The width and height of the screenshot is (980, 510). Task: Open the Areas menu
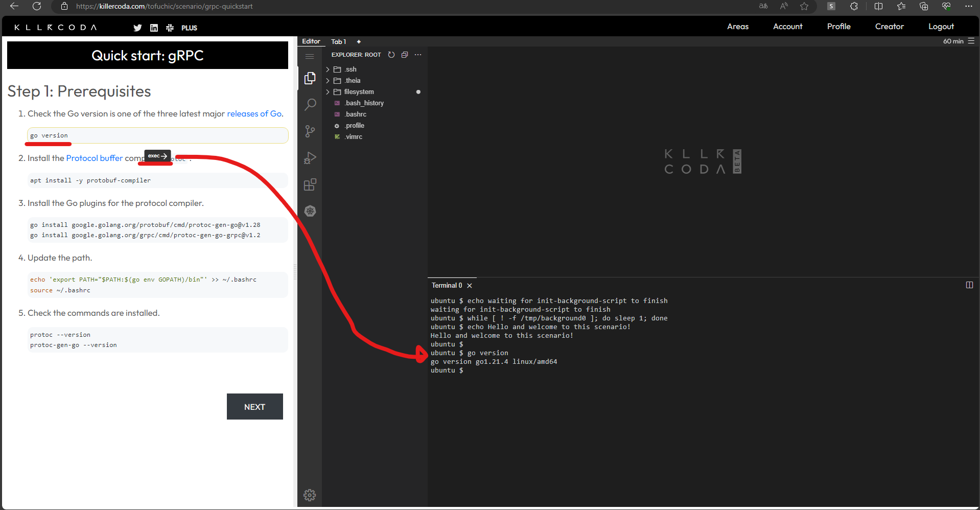click(737, 26)
